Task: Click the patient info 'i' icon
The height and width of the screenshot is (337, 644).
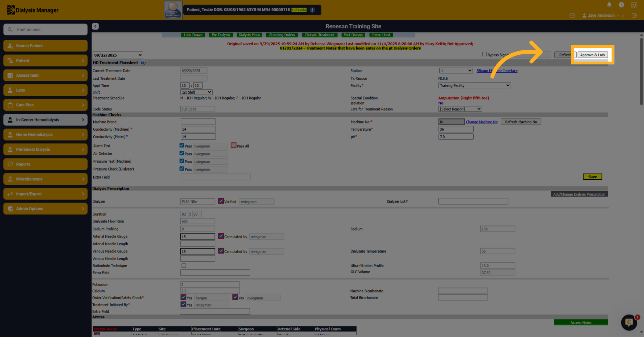Action: pyautogui.click(x=312, y=10)
